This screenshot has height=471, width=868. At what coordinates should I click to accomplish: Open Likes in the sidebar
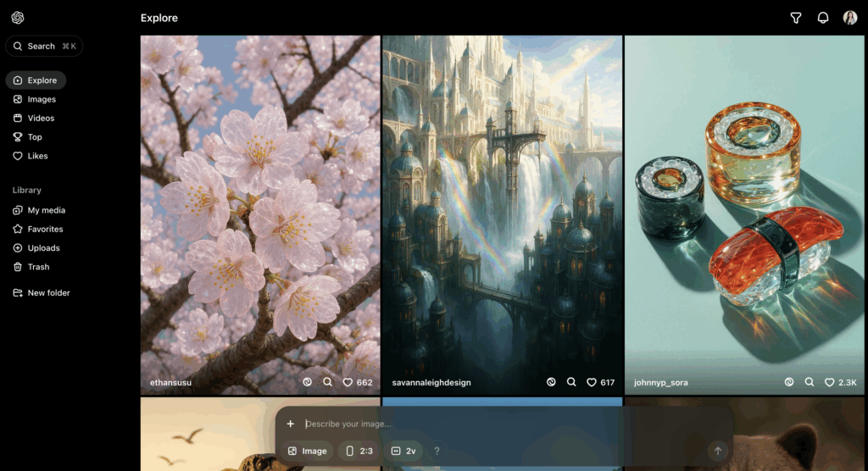pyautogui.click(x=31, y=156)
